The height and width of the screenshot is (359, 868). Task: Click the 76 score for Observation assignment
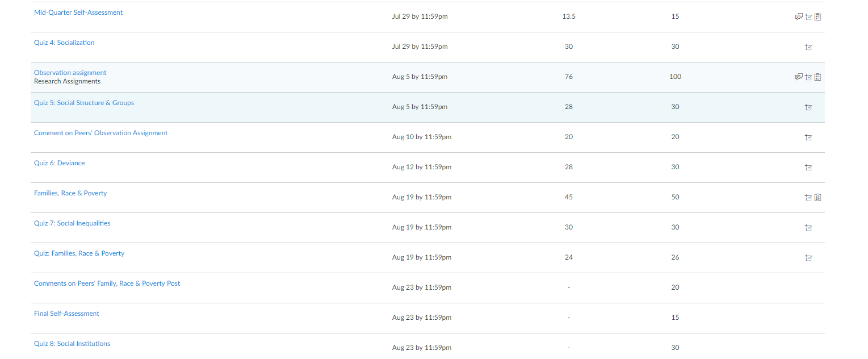pyautogui.click(x=569, y=77)
